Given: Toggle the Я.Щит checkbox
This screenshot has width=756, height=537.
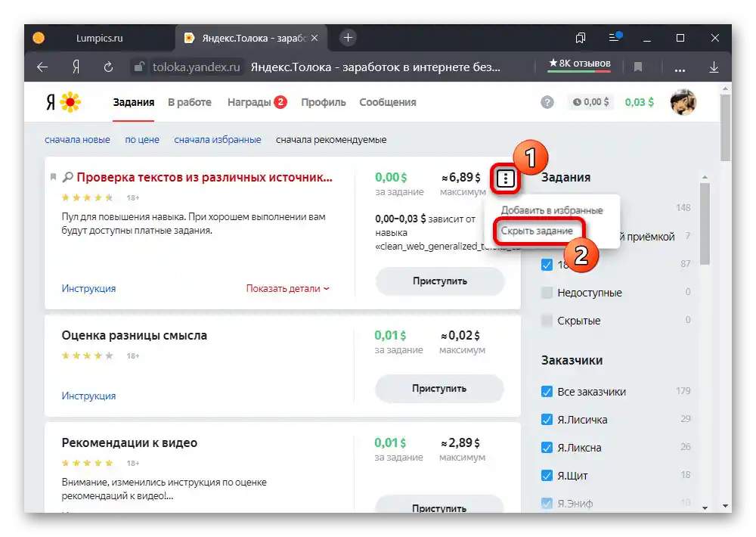Looking at the screenshot, I should [x=547, y=475].
